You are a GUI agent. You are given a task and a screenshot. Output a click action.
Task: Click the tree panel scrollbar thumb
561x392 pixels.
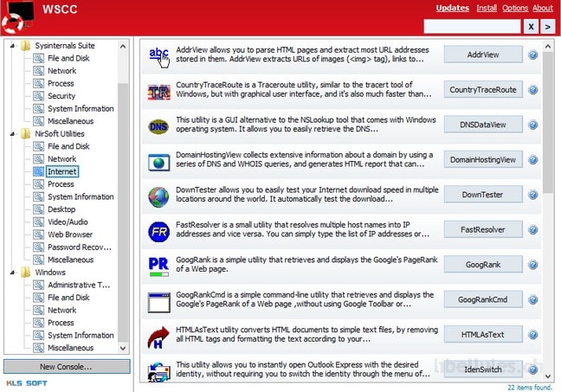tap(123, 213)
